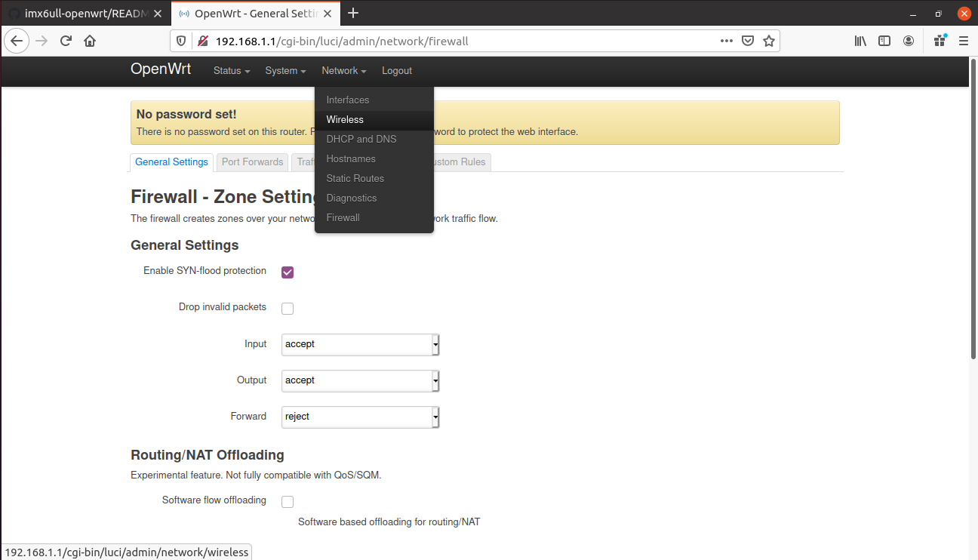Open the Firefox hamburger menu
This screenshot has width=978, height=560.
point(964,41)
